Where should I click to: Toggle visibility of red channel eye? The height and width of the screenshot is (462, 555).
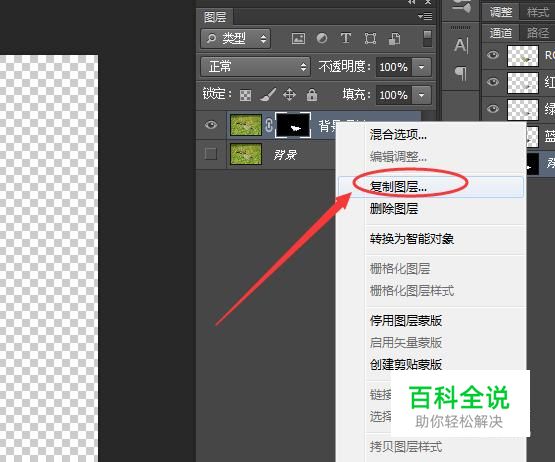point(493,82)
